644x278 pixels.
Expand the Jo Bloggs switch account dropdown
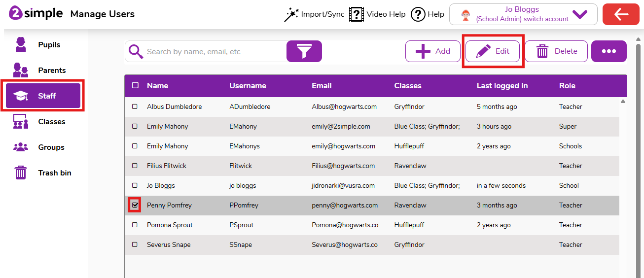[x=579, y=14]
